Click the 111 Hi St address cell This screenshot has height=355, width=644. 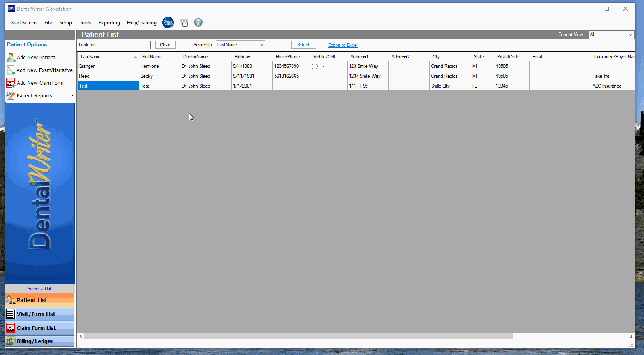368,86
